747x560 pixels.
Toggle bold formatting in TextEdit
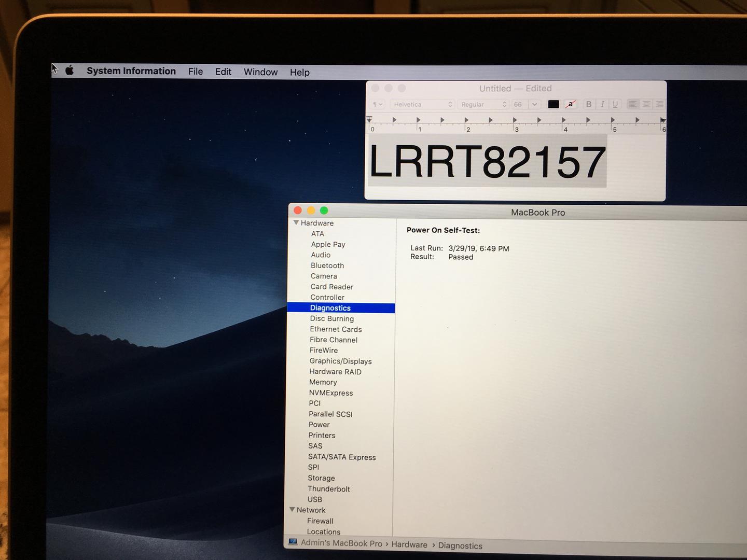(589, 104)
